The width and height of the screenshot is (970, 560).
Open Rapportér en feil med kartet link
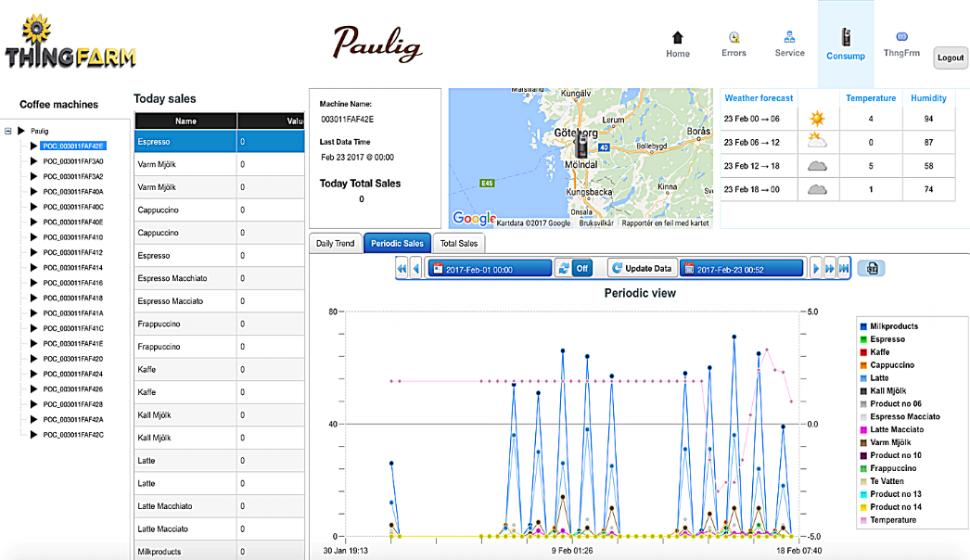point(665,223)
